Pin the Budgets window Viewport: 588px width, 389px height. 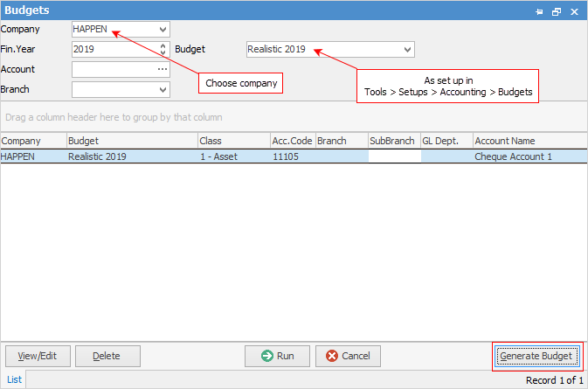539,11
